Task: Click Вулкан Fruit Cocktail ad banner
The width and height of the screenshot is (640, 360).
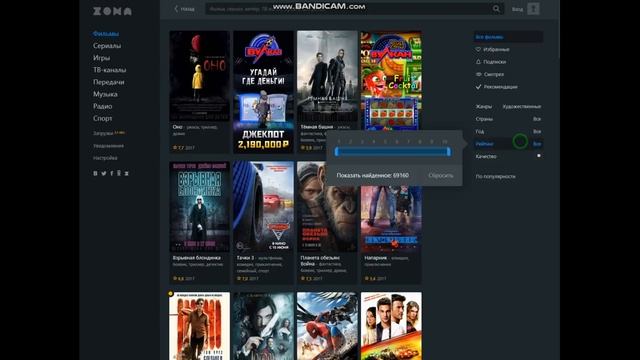Action: 391,80
